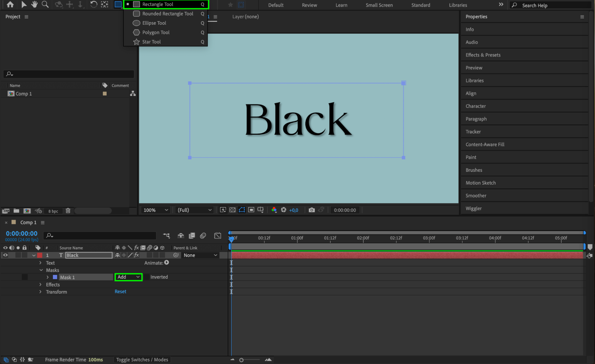Screen dimensions: 595x364
Task: Open the Comp 1 timeline panel menu
Action: (x=43, y=222)
